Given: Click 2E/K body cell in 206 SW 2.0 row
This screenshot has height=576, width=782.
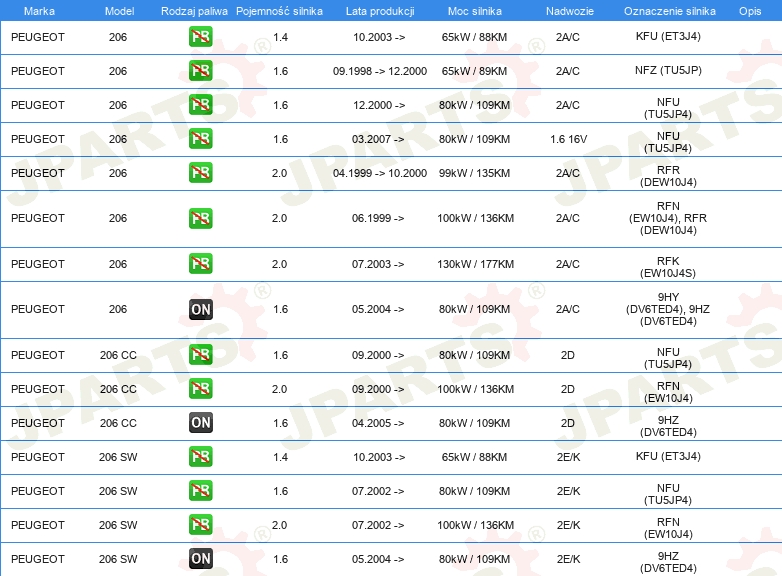Looking at the screenshot, I should (569, 525).
